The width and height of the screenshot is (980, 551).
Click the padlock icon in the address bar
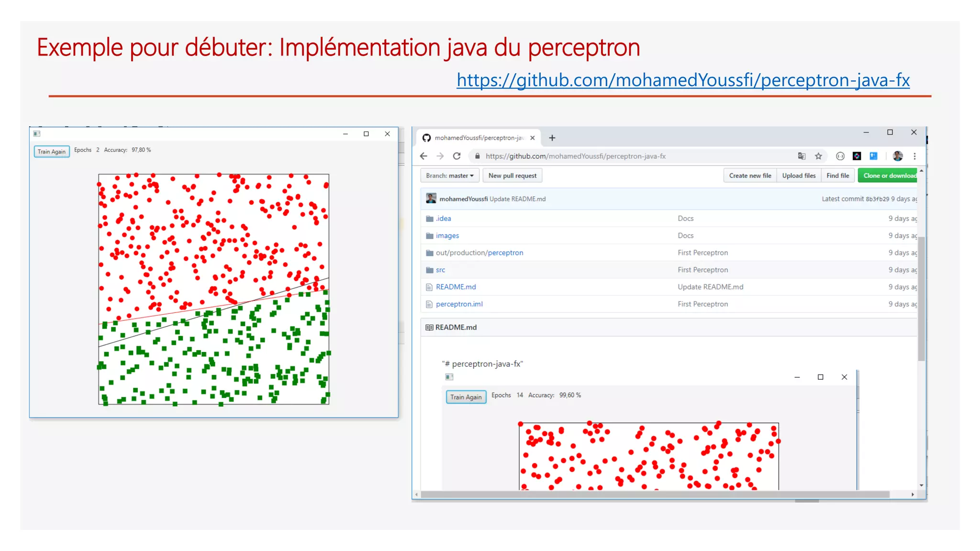point(477,156)
